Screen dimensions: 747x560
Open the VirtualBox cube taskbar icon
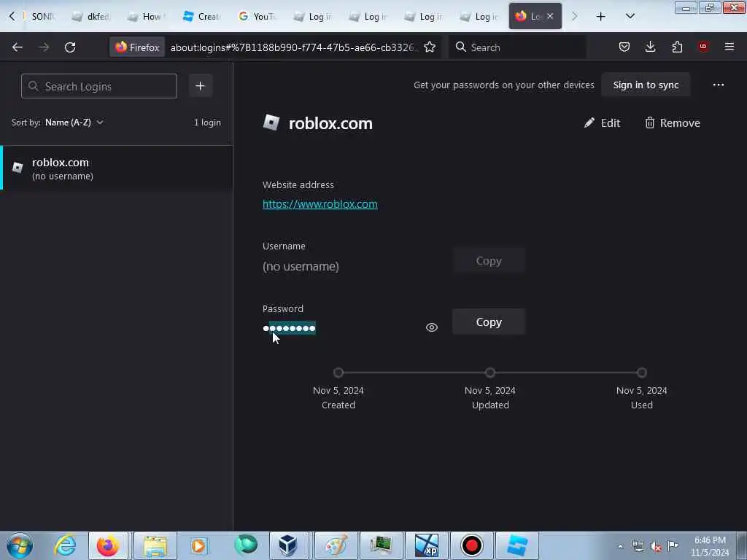pyautogui.click(x=287, y=545)
